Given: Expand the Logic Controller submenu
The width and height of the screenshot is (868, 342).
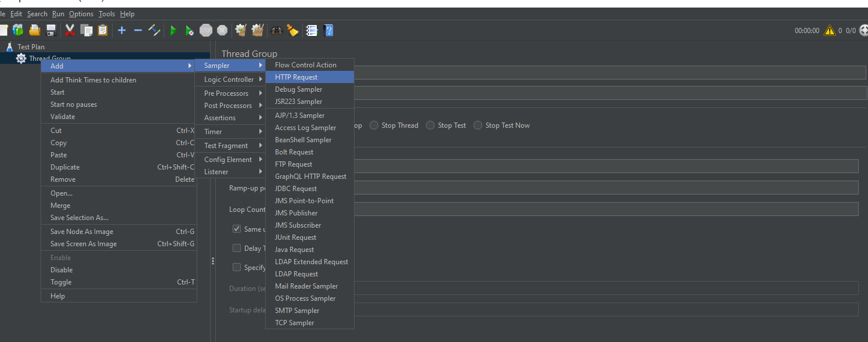Looking at the screenshot, I should click(229, 80).
